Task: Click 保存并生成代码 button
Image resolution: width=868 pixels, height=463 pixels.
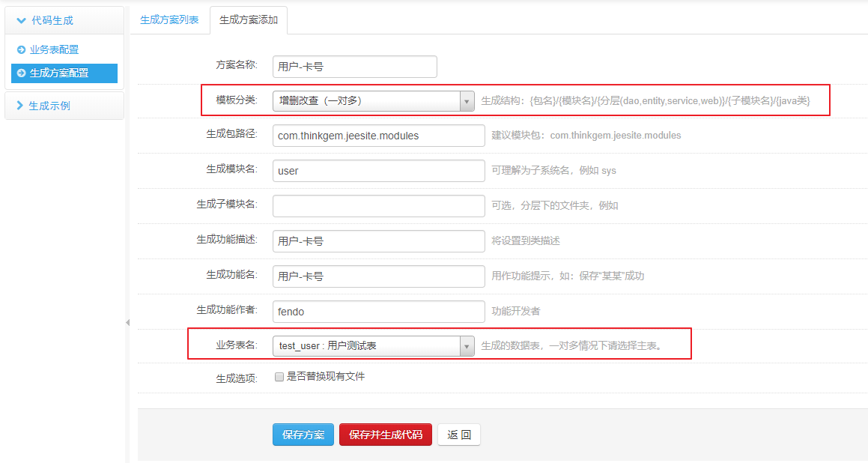Action: (386, 435)
